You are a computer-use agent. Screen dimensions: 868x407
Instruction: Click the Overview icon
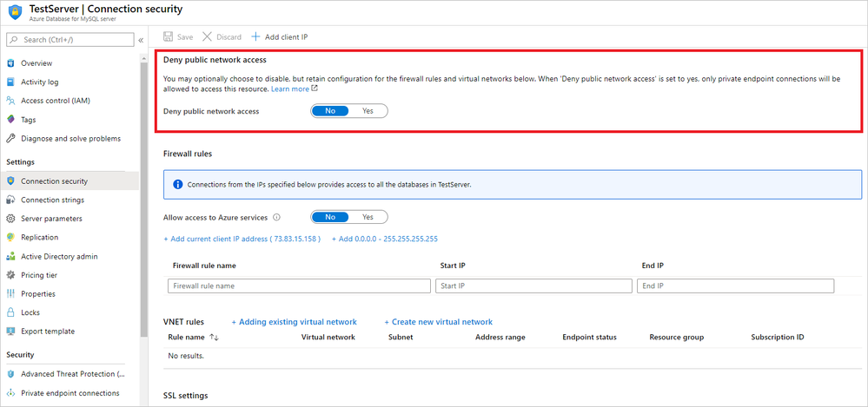(10, 63)
